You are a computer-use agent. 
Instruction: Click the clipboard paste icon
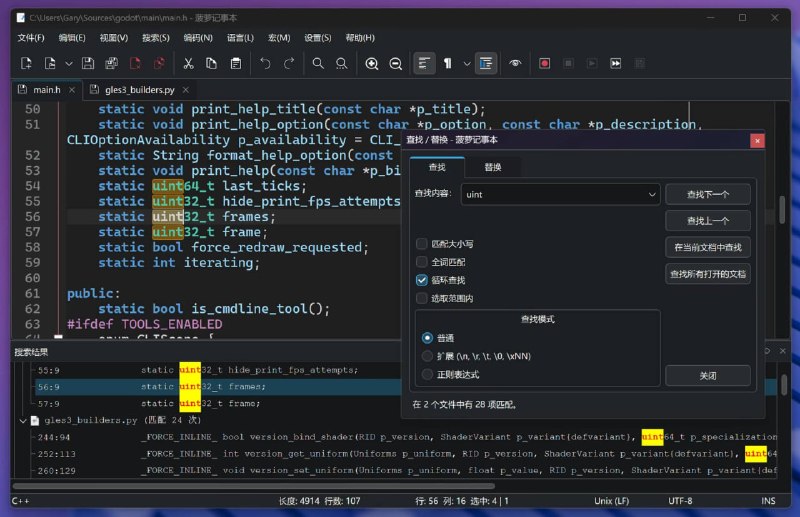pyautogui.click(x=236, y=63)
